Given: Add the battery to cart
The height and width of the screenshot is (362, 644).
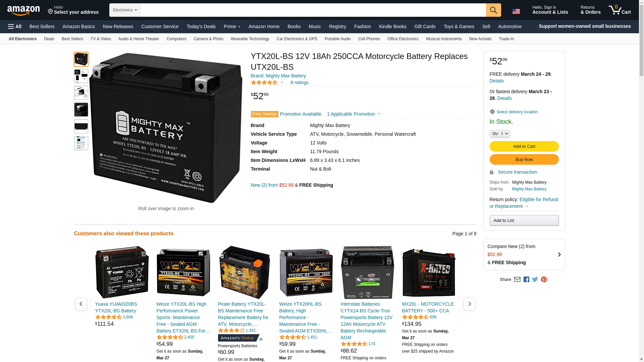Looking at the screenshot, I should click(x=524, y=146).
